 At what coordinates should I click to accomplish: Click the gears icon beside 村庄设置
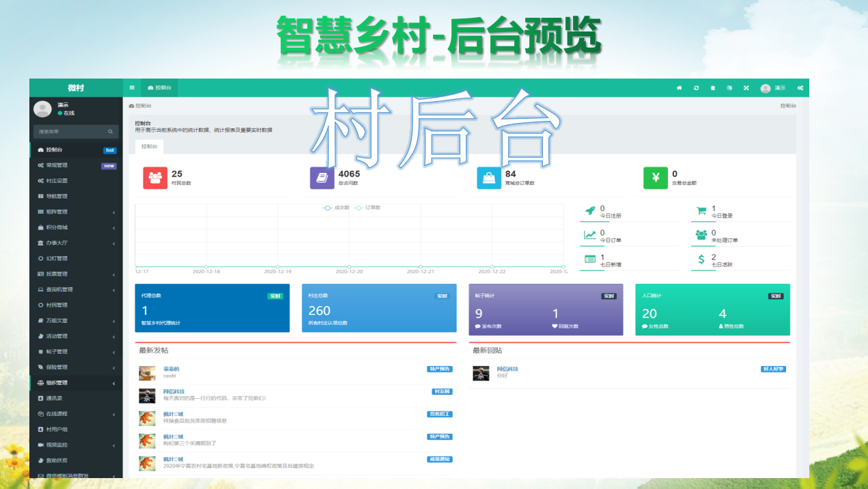tap(41, 181)
